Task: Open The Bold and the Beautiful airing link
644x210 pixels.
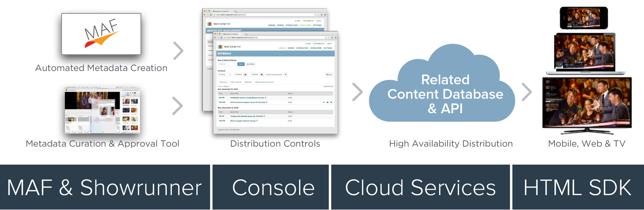Action: click(x=247, y=116)
